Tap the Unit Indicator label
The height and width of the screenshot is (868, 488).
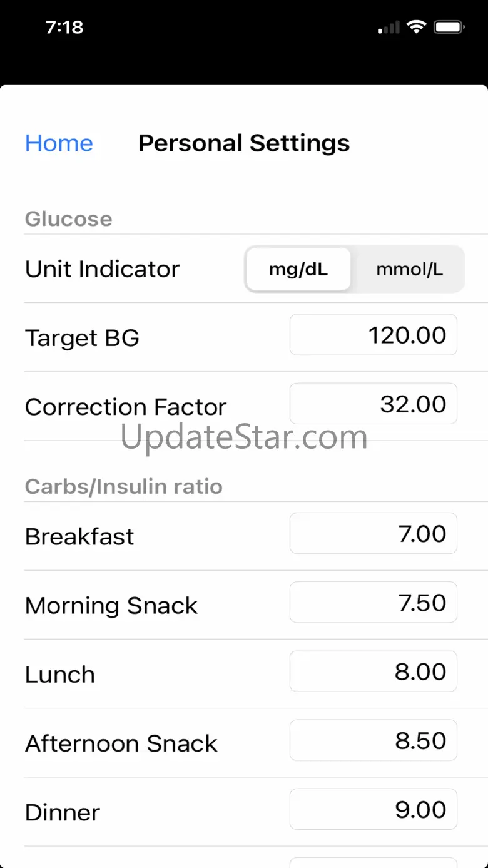coord(102,269)
